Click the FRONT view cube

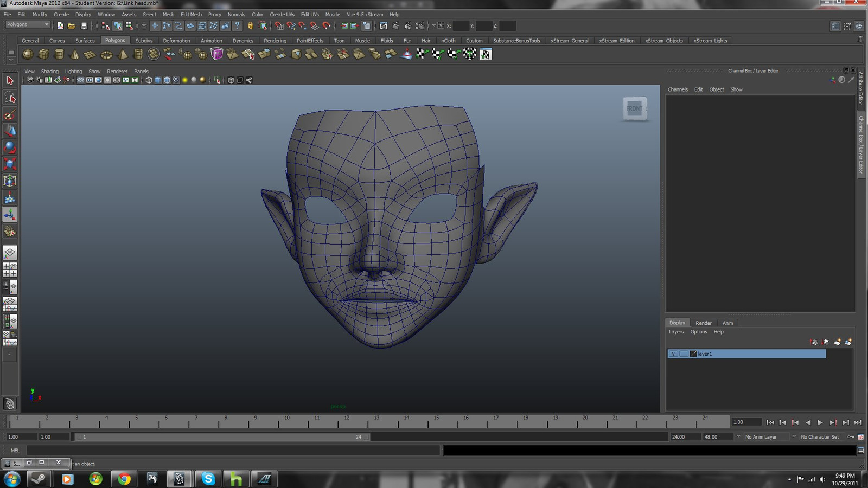[x=634, y=108]
